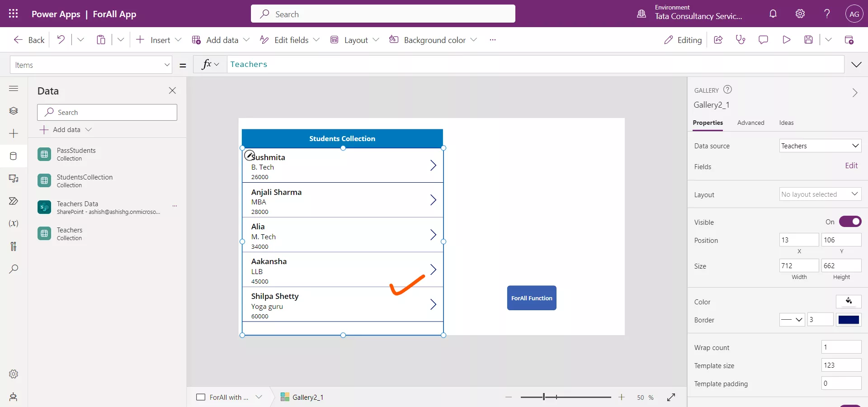868x407 pixels.
Task: Open the Variables panel in the left sidebar
Action: 14,223
